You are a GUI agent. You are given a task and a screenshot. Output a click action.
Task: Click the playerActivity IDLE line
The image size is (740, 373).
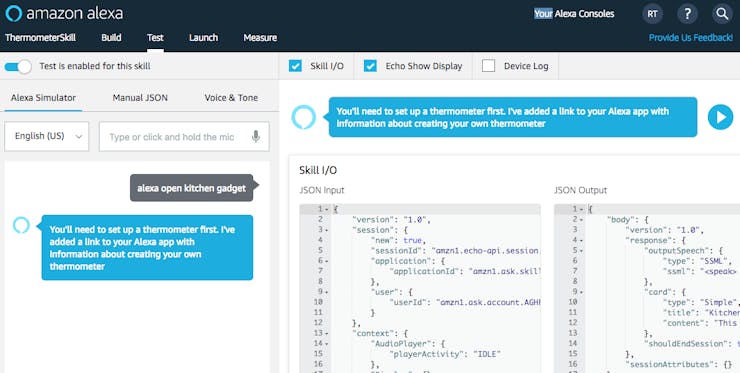click(445, 355)
